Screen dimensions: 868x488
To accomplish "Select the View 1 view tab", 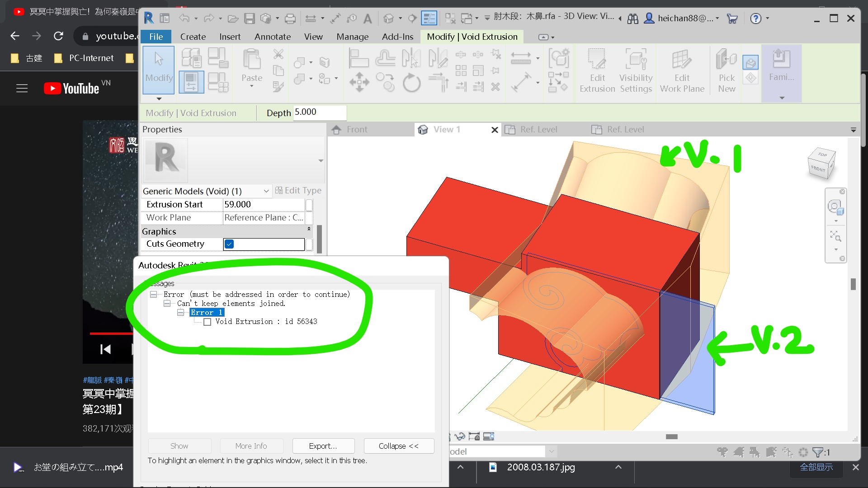I will (x=447, y=130).
